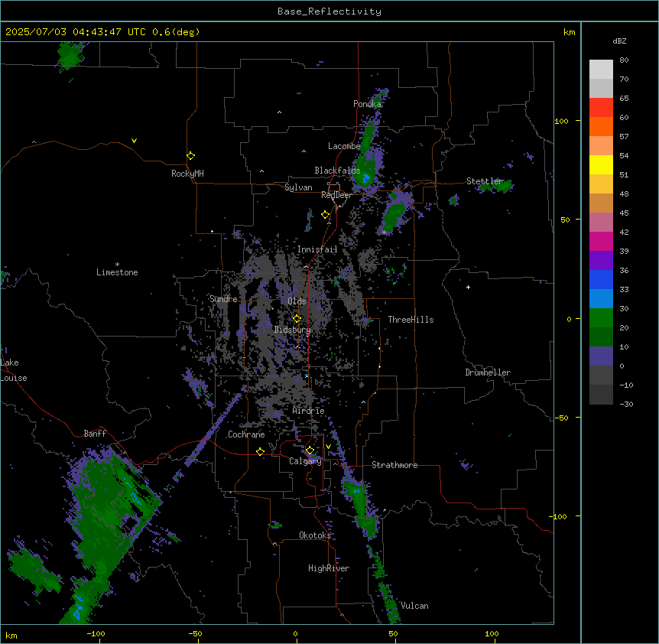Select the yellow diamond marker below Cochrane
Viewport: 659px width, 644px height.
pos(260,451)
